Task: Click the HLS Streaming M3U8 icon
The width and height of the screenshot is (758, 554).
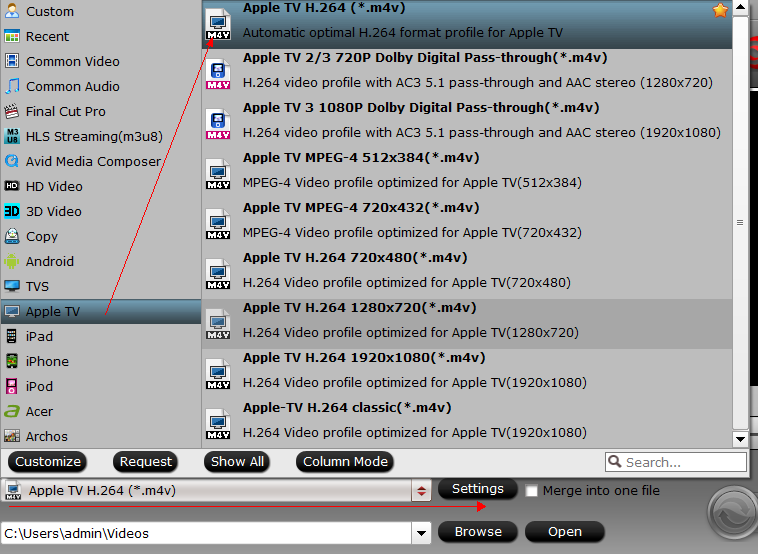Action: tap(12, 136)
